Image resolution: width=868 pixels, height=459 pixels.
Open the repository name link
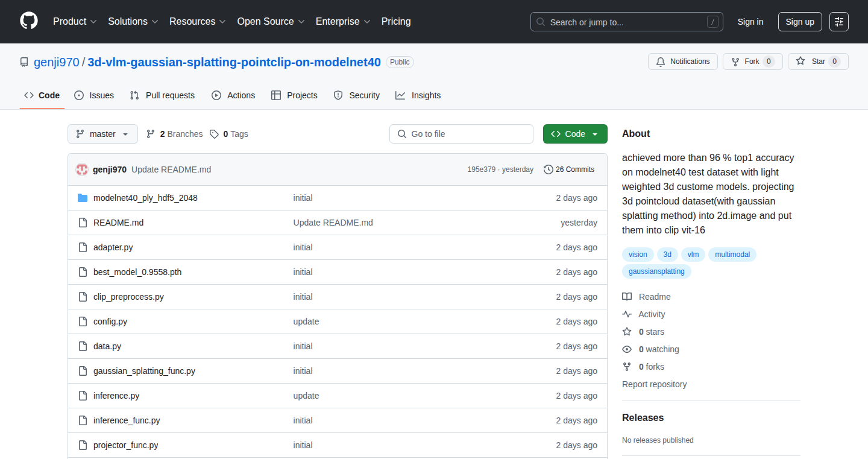234,62
